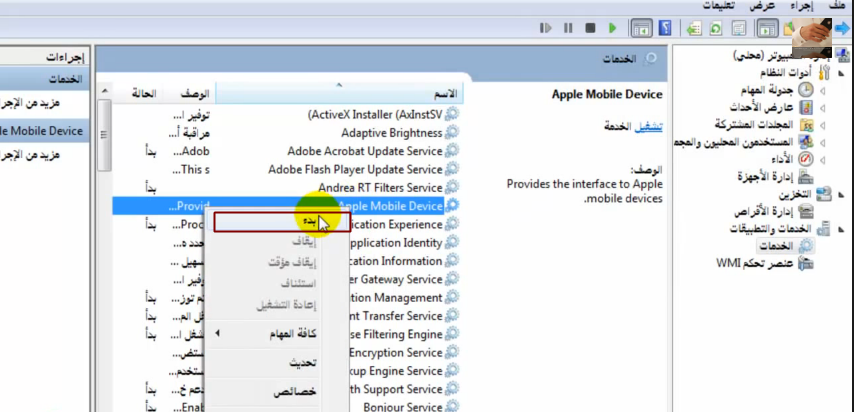
Task: Open the View (عرض) menu
Action: pyautogui.click(x=762, y=5)
